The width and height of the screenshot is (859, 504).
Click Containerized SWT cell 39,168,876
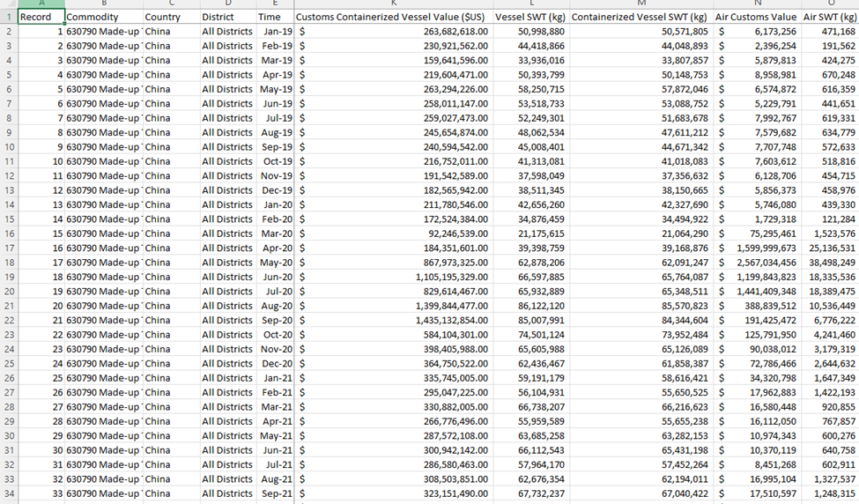[641, 248]
